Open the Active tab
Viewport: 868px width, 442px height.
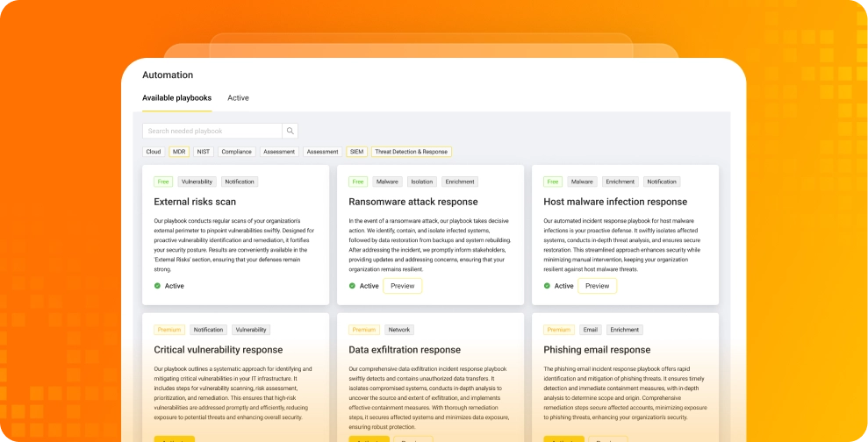tap(238, 98)
